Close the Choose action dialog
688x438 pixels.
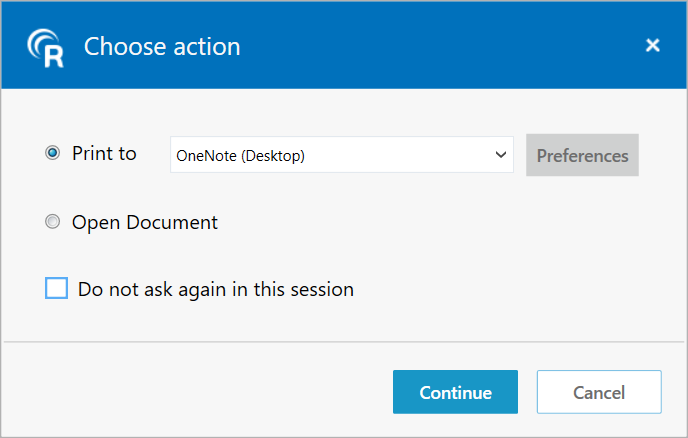point(652,45)
